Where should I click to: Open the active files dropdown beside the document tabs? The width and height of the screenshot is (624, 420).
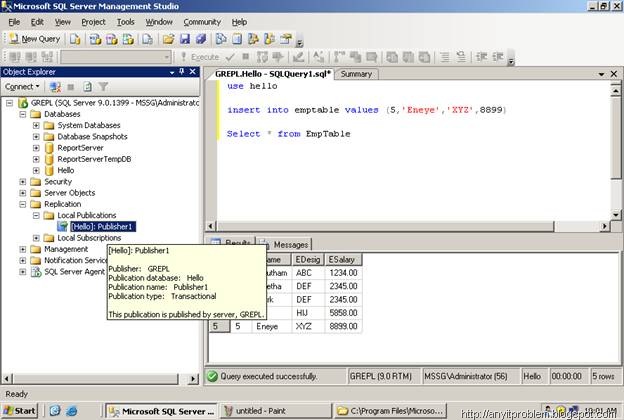pos(601,74)
